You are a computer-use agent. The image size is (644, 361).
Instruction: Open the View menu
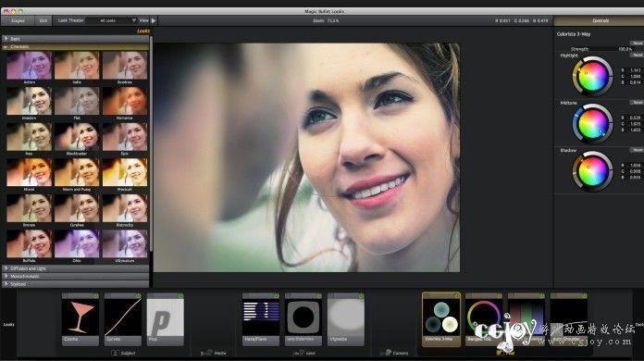click(x=143, y=20)
